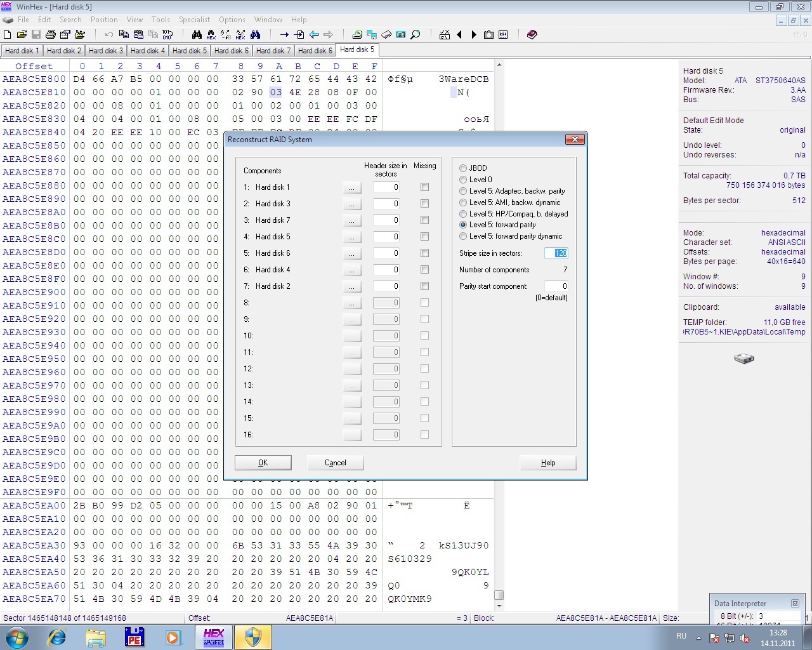Click the Copy block toolbar icon
The width and height of the screenshot is (812, 650).
124,34
